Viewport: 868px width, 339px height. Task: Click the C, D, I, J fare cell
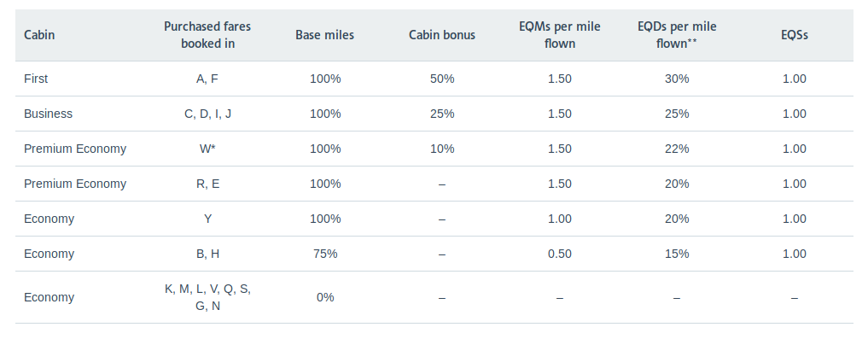point(207,114)
